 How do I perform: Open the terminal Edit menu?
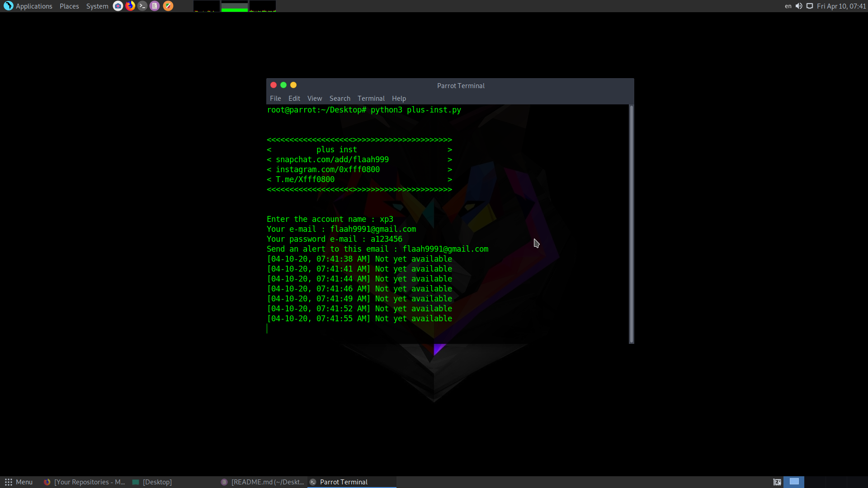click(294, 99)
